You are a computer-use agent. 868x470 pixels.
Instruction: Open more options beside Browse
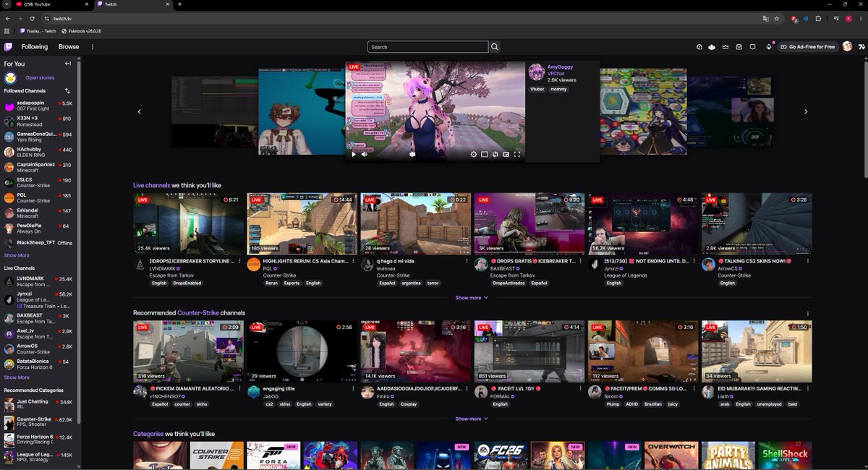pos(93,47)
